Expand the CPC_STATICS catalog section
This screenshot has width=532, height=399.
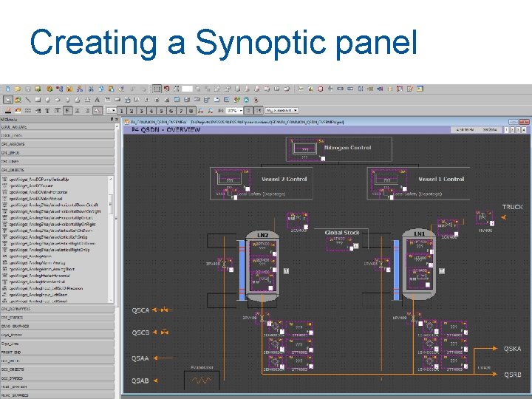pos(58,318)
